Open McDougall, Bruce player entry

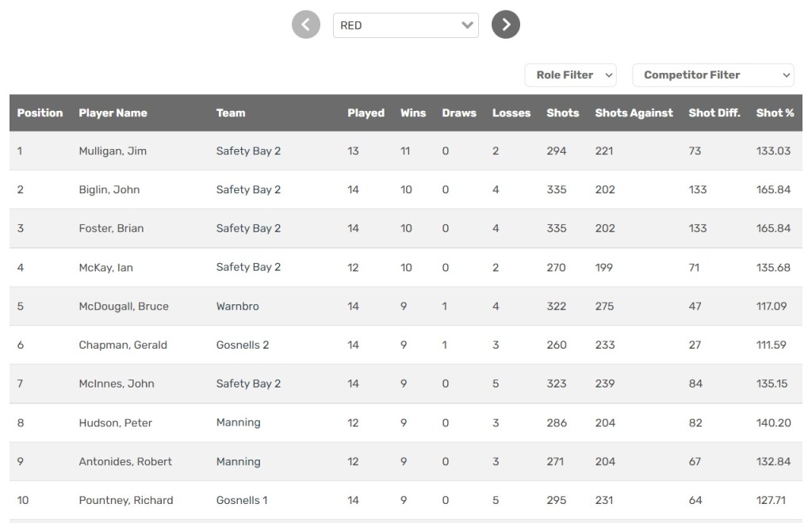click(x=124, y=307)
